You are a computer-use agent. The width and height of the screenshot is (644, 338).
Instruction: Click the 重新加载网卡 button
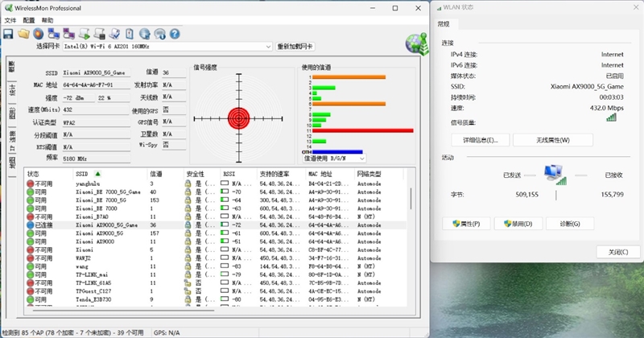tap(299, 47)
